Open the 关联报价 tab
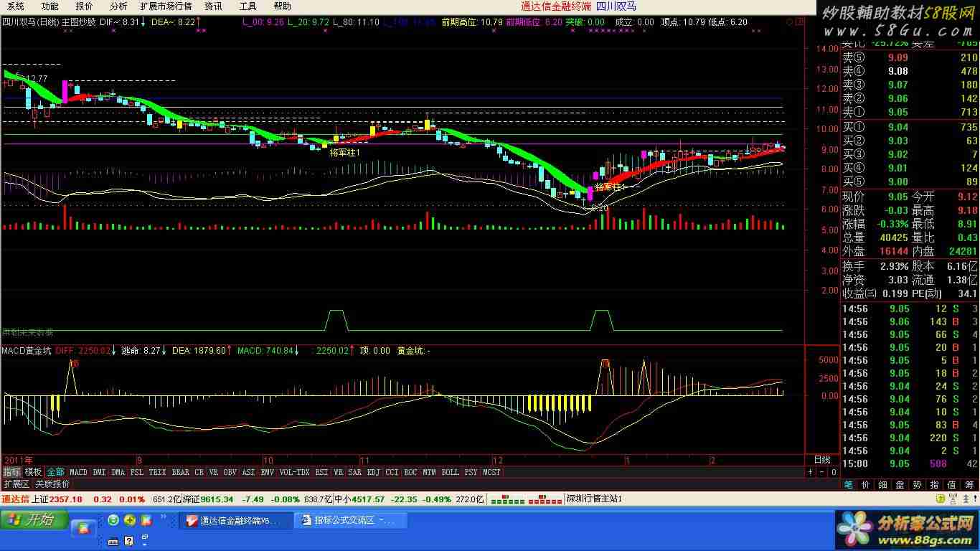 52,484
